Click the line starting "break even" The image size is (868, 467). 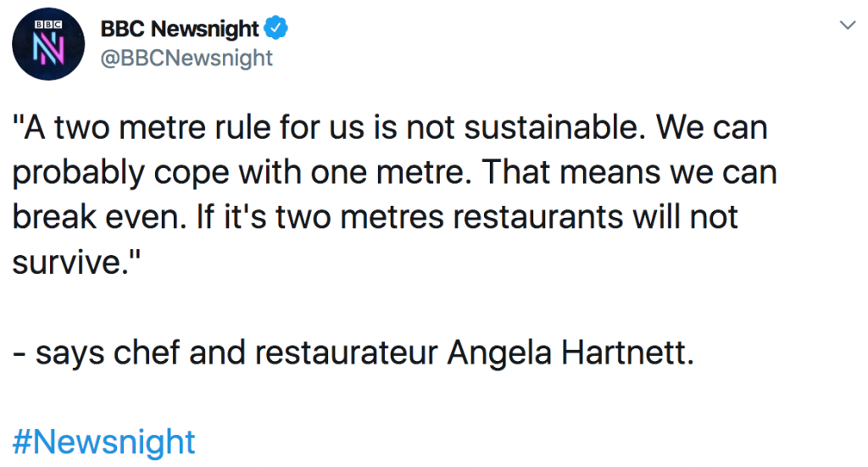[x=375, y=217]
